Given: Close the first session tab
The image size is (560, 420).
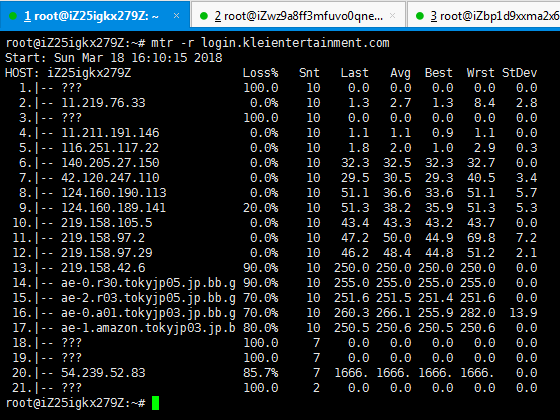Looking at the screenshot, I should tap(176, 15).
